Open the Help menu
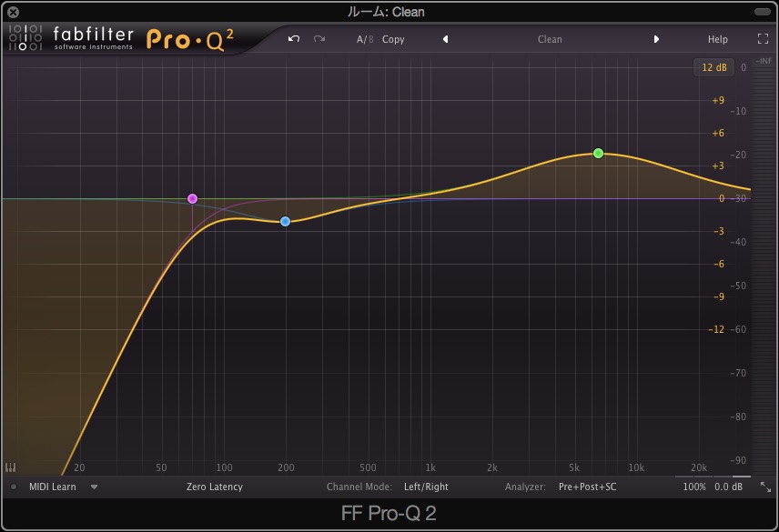Image resolution: width=779 pixels, height=532 pixels. (717, 39)
